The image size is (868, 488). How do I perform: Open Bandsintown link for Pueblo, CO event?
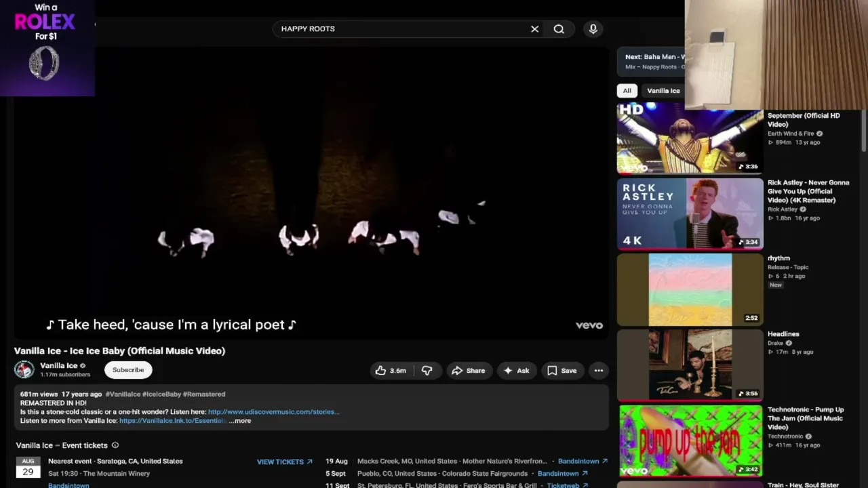pyautogui.click(x=563, y=474)
